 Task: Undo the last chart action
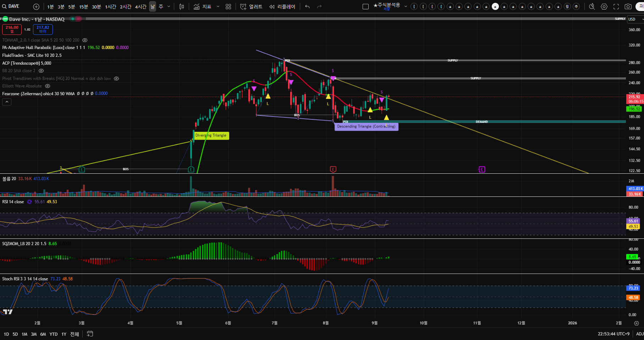pyautogui.click(x=307, y=7)
